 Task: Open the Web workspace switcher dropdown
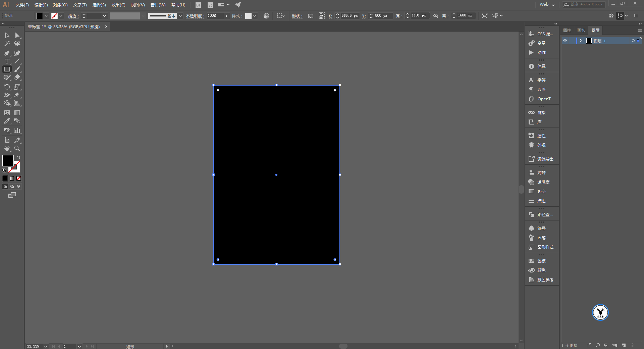(547, 4)
